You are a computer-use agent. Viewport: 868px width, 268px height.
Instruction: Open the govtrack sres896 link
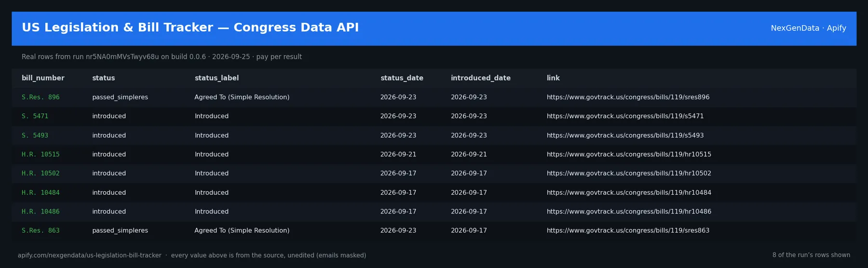point(628,97)
